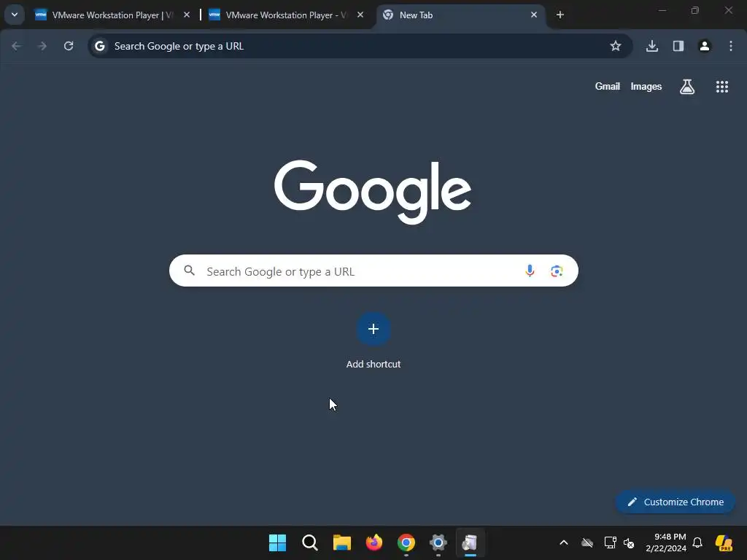Bookmark this tab with star icon
Viewport: 747px width, 560px height.
[616, 46]
